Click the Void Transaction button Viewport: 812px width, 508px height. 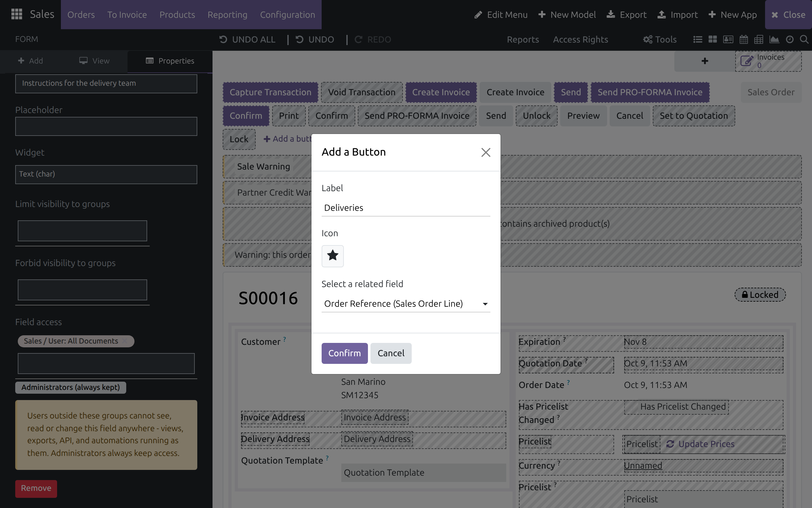362,92
